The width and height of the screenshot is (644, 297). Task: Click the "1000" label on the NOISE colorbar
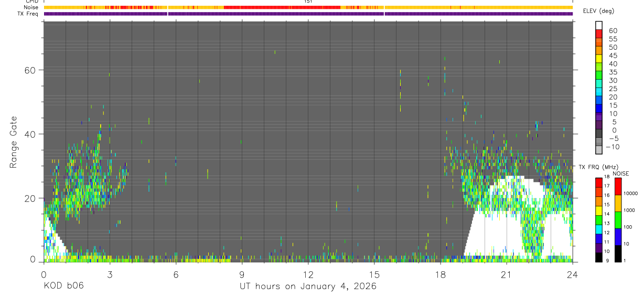[629, 210]
